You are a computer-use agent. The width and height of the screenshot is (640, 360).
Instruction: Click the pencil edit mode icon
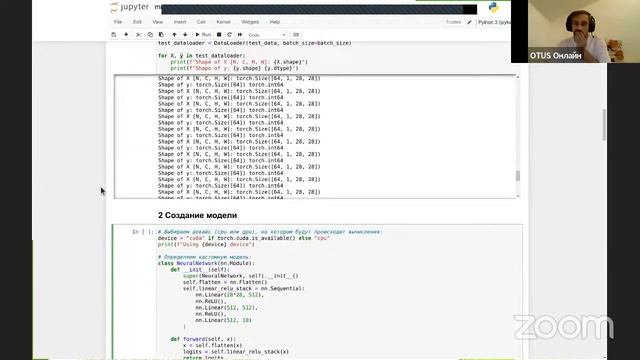click(469, 22)
